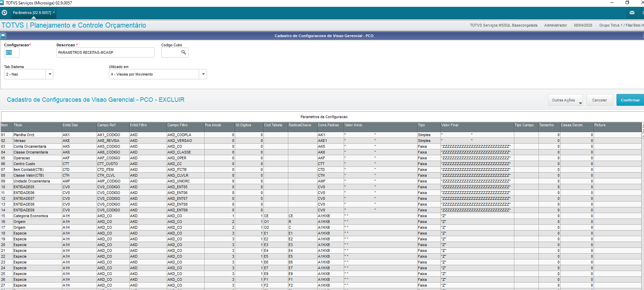Click the 'AK1_CODIGO' field cell
Screen dimensions: 644x290
[113, 135]
